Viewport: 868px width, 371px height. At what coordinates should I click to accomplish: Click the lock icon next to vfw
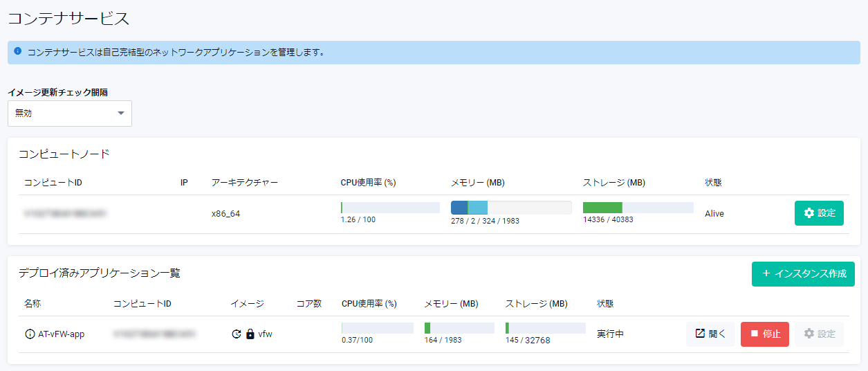tap(250, 334)
